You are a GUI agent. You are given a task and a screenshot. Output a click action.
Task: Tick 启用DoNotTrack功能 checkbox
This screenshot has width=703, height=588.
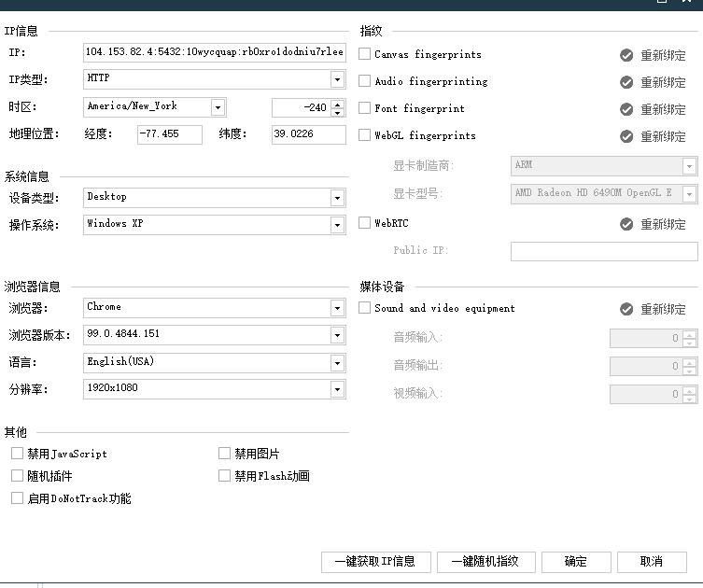tap(17, 497)
